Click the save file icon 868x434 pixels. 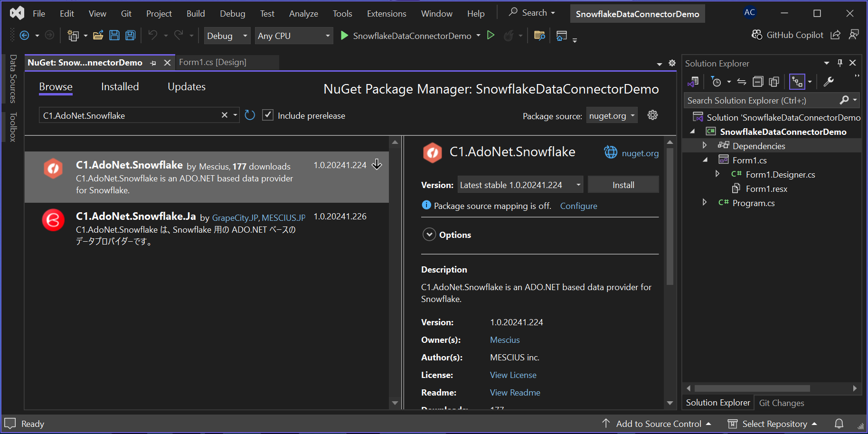pos(114,35)
